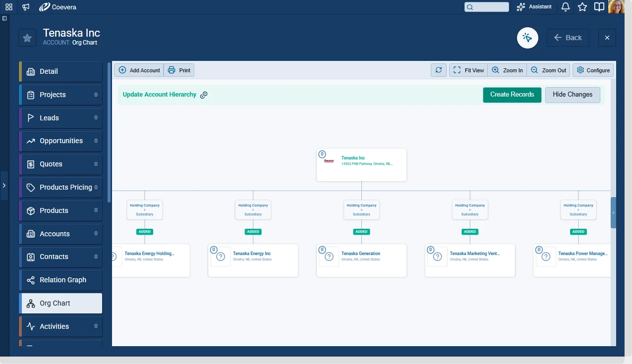Click the count badge on Tenaska Generation
632x364 pixels.
point(322,250)
